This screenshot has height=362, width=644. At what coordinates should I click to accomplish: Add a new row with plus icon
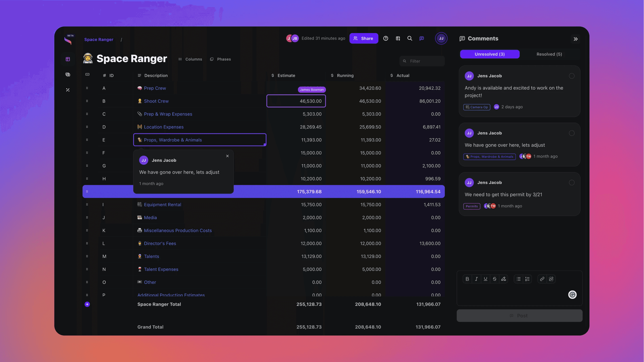tap(87, 304)
